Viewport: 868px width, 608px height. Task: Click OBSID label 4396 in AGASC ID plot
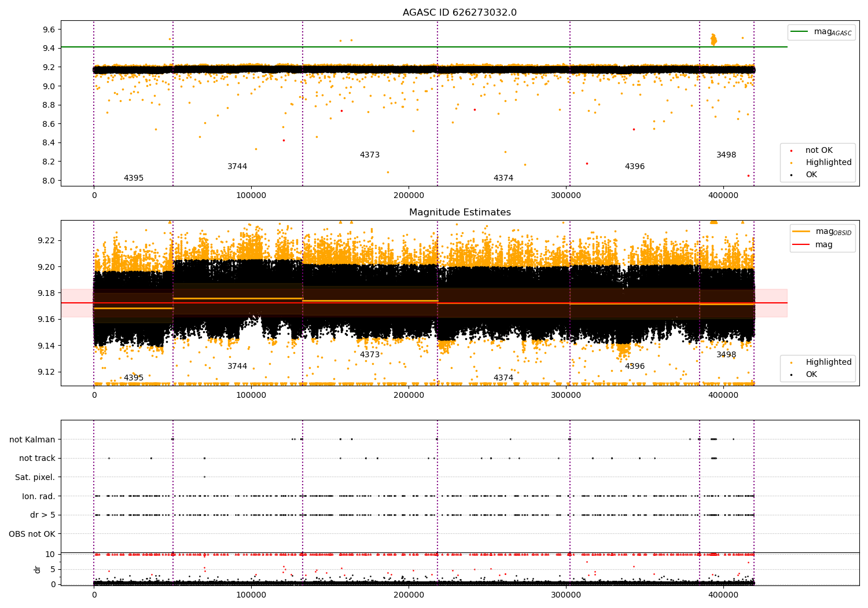(635, 166)
